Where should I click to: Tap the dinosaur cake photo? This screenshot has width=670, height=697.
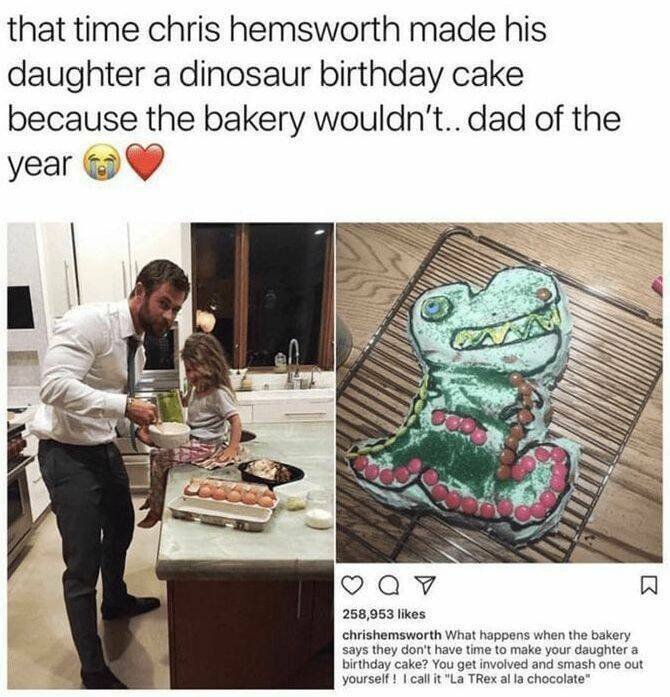pyautogui.click(x=499, y=393)
